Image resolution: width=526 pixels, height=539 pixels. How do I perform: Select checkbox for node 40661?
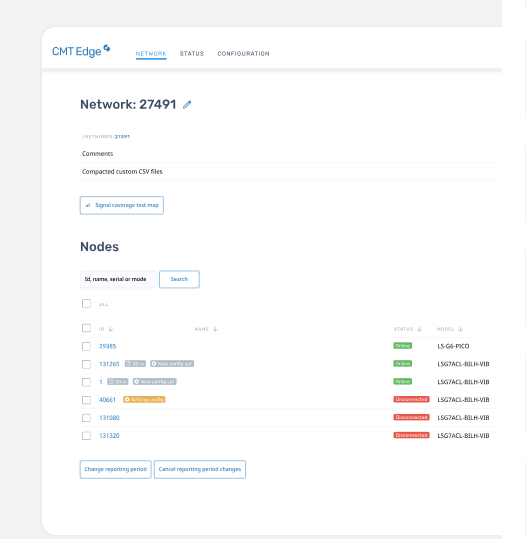pos(86,400)
